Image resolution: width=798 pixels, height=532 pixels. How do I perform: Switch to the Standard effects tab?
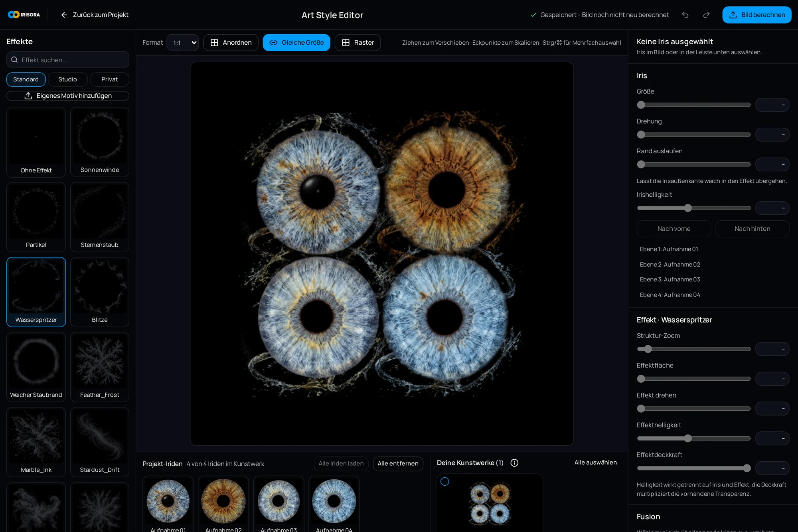26,79
